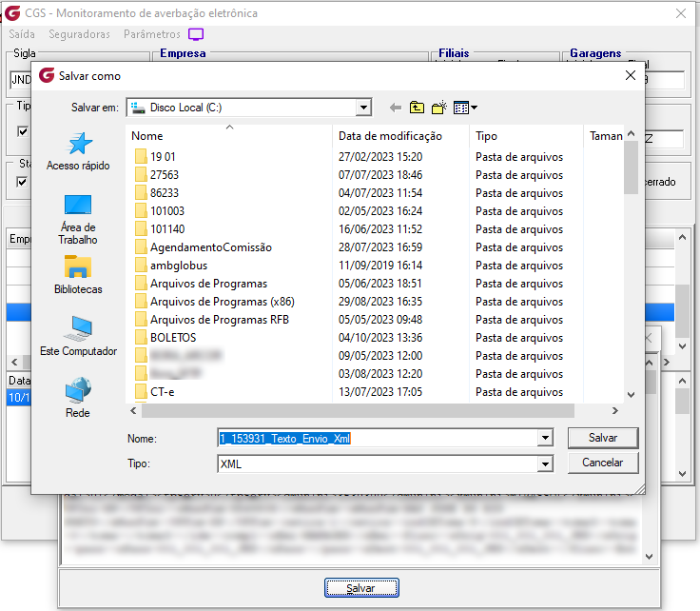Viewport: 700px width, 611px height.
Task: Select the 101140 folder
Action: point(160,229)
